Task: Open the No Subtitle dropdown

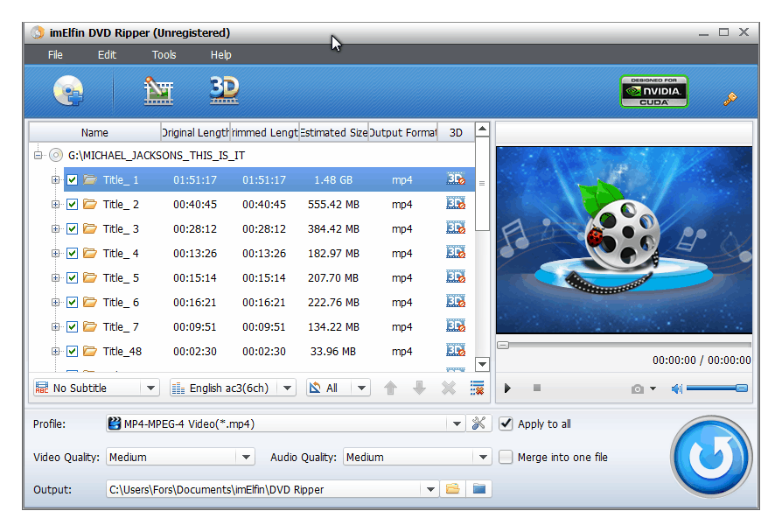Action: (x=150, y=388)
